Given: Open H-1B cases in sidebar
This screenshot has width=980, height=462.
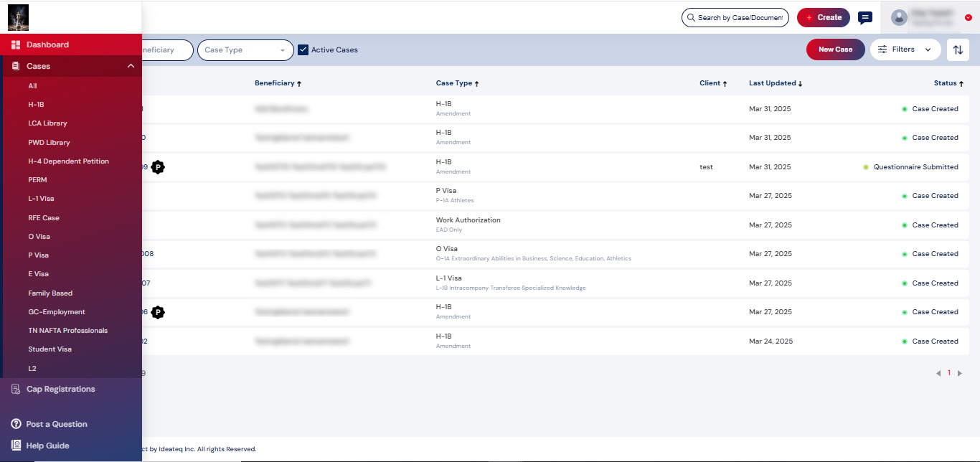Looking at the screenshot, I should [36, 105].
